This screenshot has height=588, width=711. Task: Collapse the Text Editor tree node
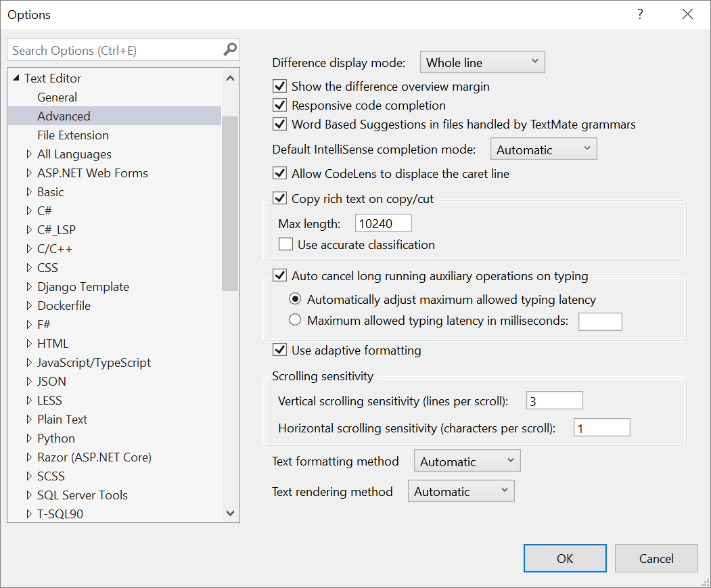coord(16,78)
